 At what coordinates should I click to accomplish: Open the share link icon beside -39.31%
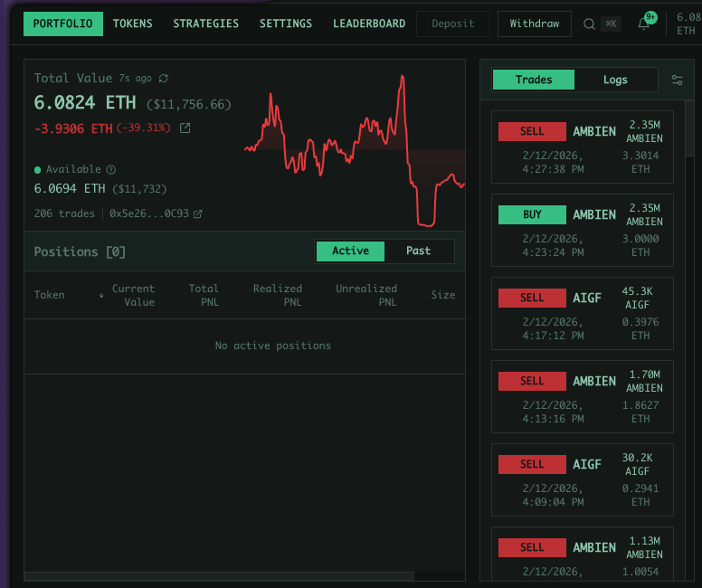pyautogui.click(x=185, y=128)
